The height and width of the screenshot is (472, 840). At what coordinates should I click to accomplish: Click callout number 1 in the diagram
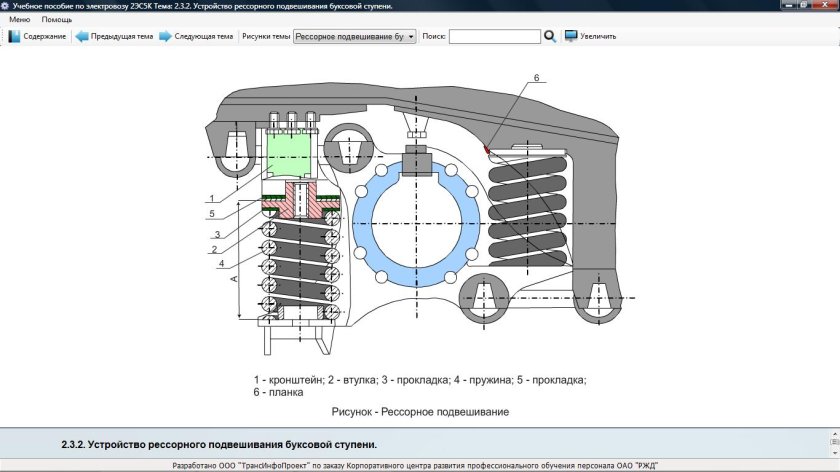(213, 197)
